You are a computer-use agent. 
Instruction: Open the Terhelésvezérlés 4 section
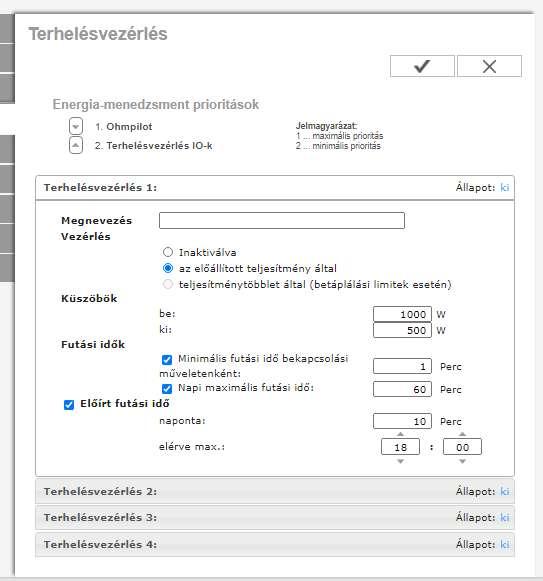[275, 544]
